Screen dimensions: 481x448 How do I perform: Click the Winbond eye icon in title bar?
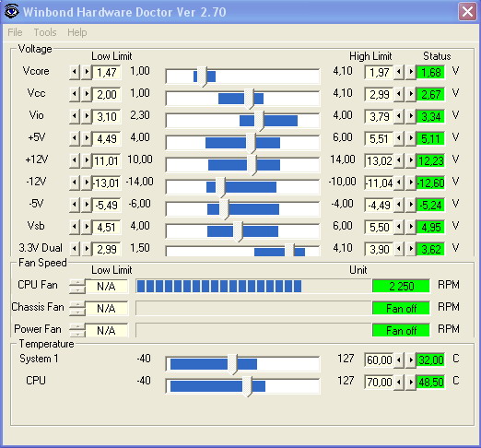pyautogui.click(x=12, y=12)
